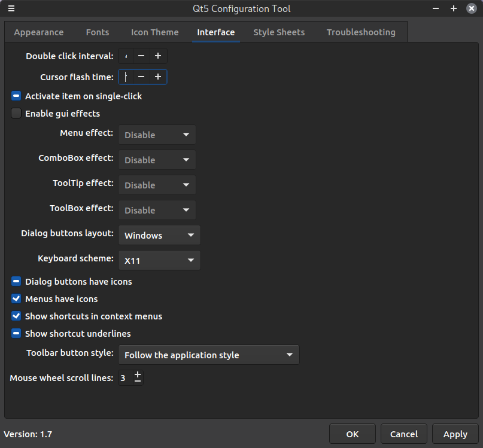Click the Cursor flash time input field
This screenshot has width=483, height=448.
click(126, 77)
